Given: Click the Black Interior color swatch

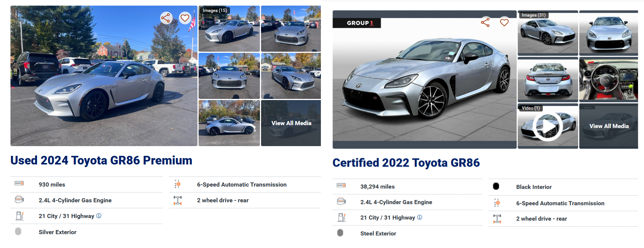Looking at the screenshot, I should click(x=496, y=186).
